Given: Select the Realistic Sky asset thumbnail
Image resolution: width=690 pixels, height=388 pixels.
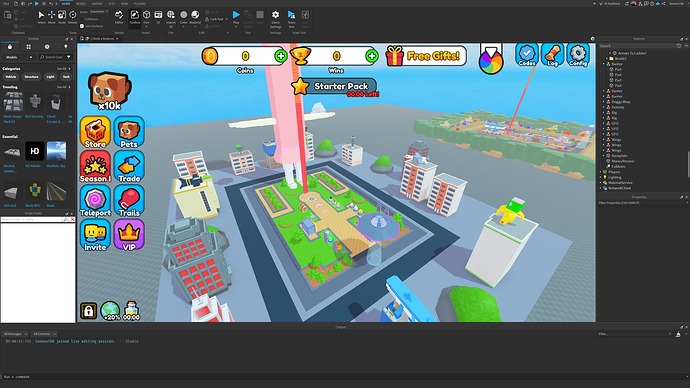Looking at the screenshot, I should pyautogui.click(x=56, y=151).
